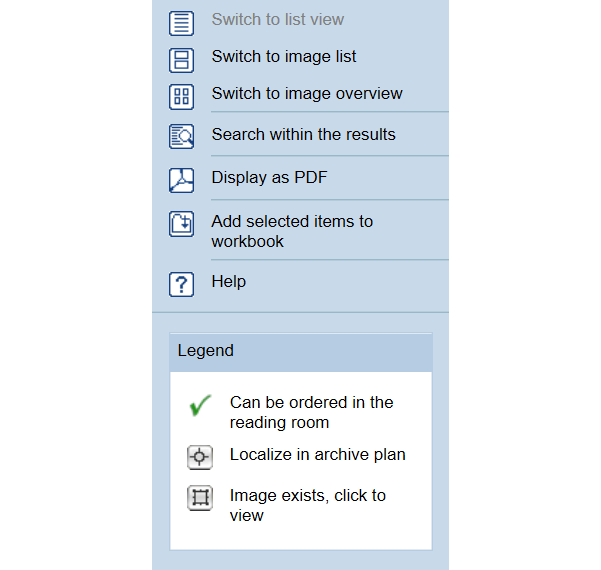Image resolution: width=601 pixels, height=570 pixels.
Task: Click the PDF display icon
Action: pyautogui.click(x=181, y=180)
